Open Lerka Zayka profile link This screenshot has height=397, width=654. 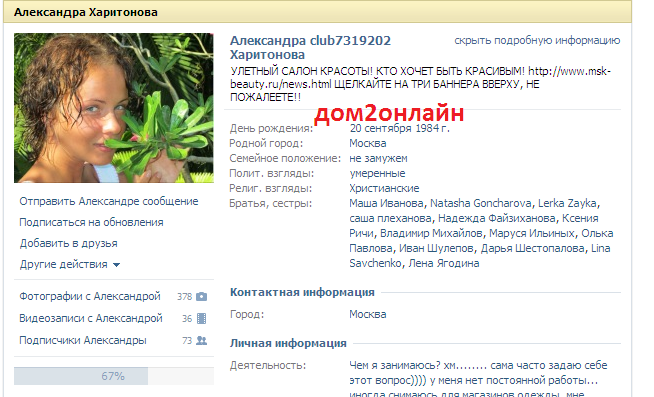[x=567, y=204]
